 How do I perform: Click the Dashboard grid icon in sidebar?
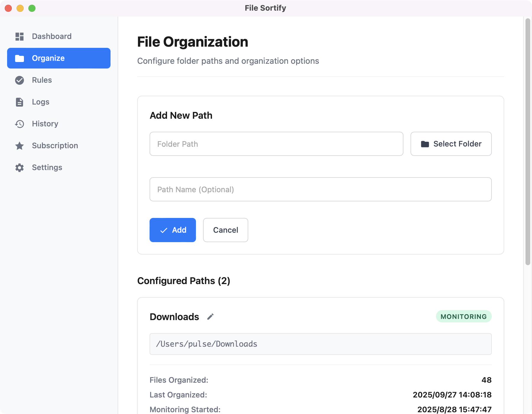point(20,36)
